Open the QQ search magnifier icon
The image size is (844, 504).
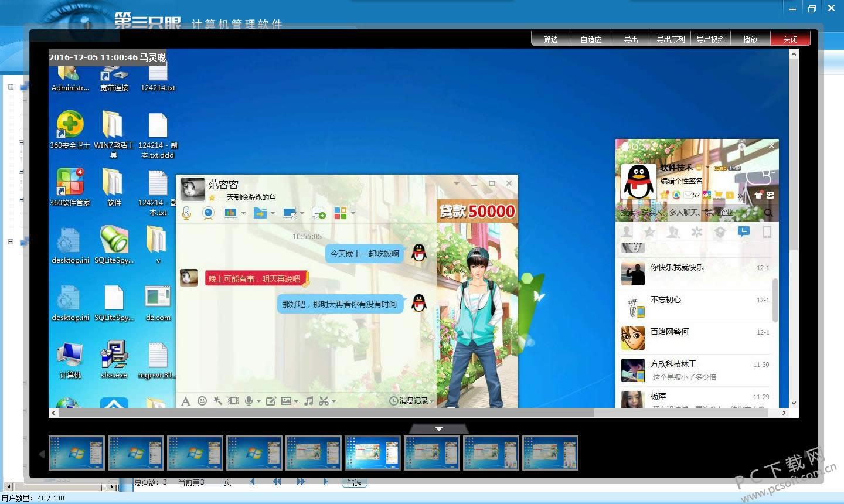(768, 212)
